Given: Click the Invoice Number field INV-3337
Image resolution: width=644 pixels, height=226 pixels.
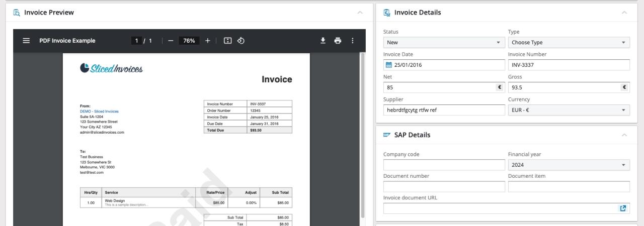Looking at the screenshot, I should pos(569,65).
